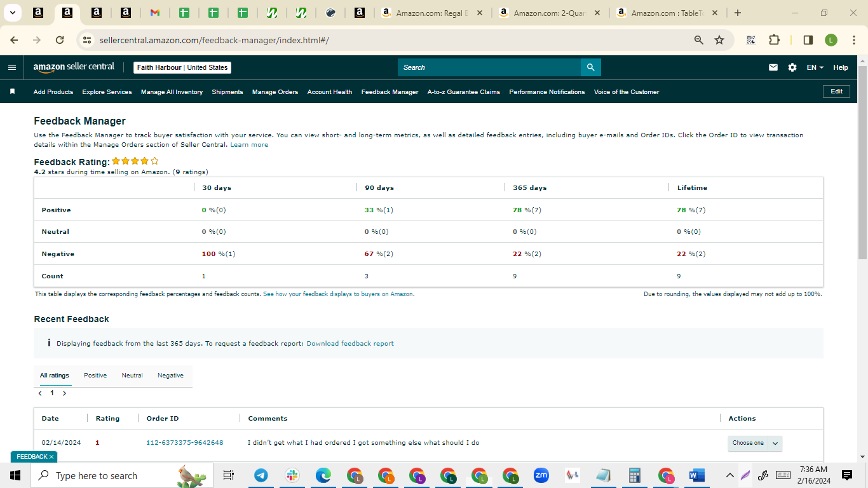The image size is (868, 488).
Task: Launch Telegram from the taskbar
Action: (261, 475)
